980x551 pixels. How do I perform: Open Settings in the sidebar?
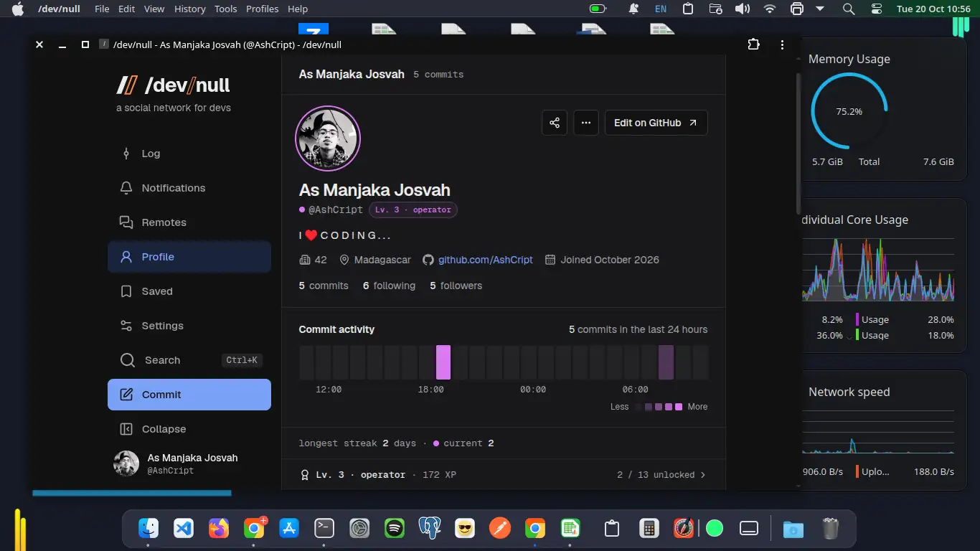[x=189, y=326]
